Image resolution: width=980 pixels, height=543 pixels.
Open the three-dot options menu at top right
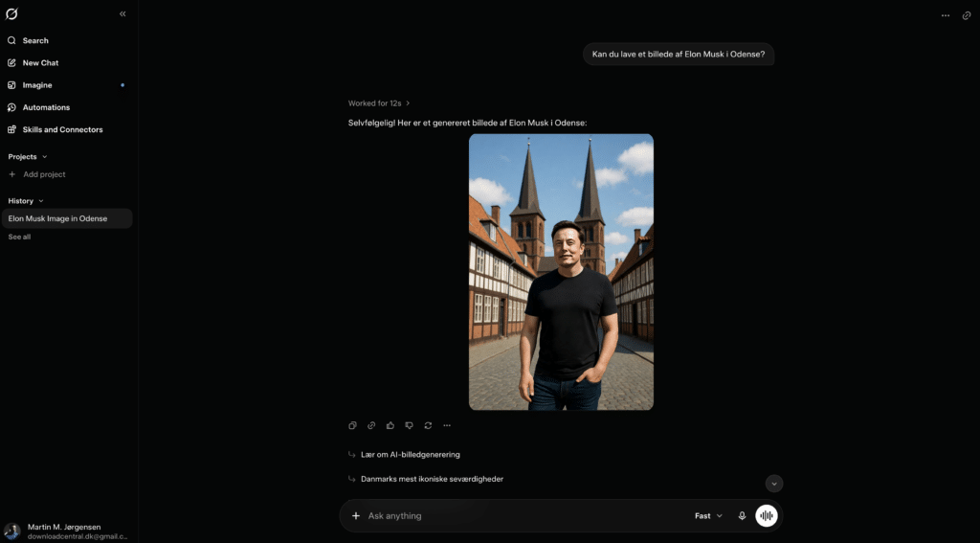pos(945,15)
